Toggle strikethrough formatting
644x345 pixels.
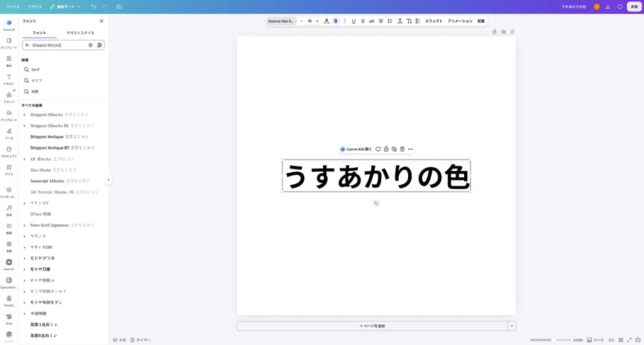[x=363, y=21]
